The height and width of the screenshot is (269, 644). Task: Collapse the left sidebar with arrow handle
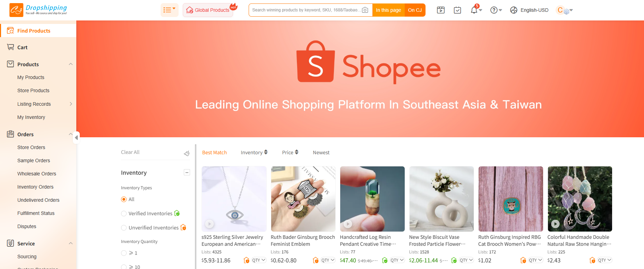pyautogui.click(x=76, y=138)
